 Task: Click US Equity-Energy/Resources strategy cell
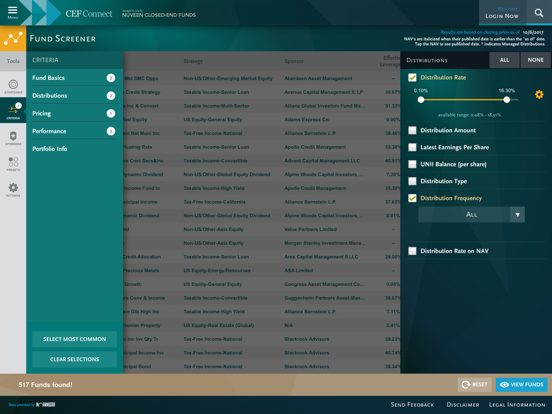[x=217, y=270]
